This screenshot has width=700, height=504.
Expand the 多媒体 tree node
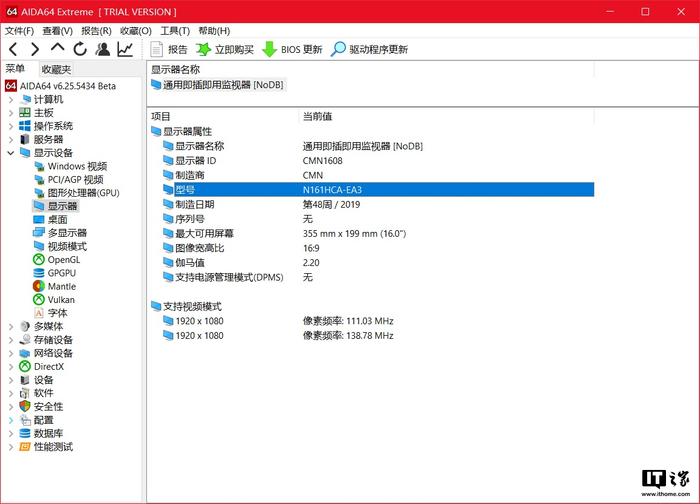coord(11,327)
